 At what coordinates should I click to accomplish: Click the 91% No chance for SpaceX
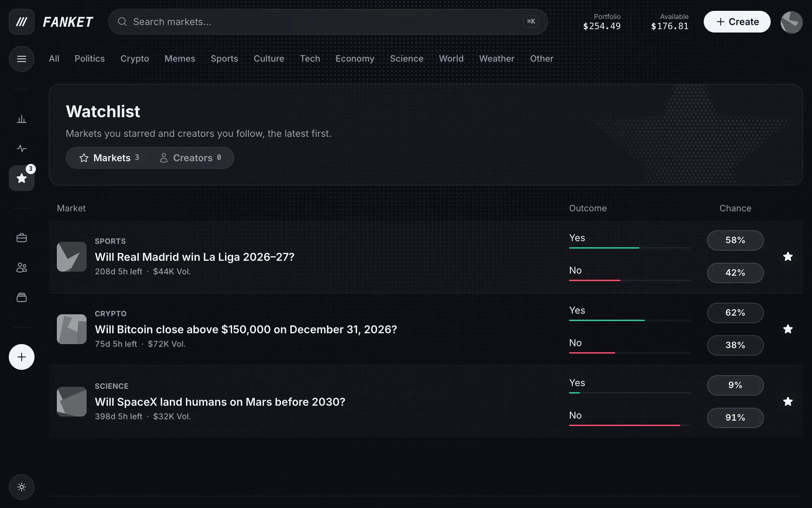tap(735, 418)
